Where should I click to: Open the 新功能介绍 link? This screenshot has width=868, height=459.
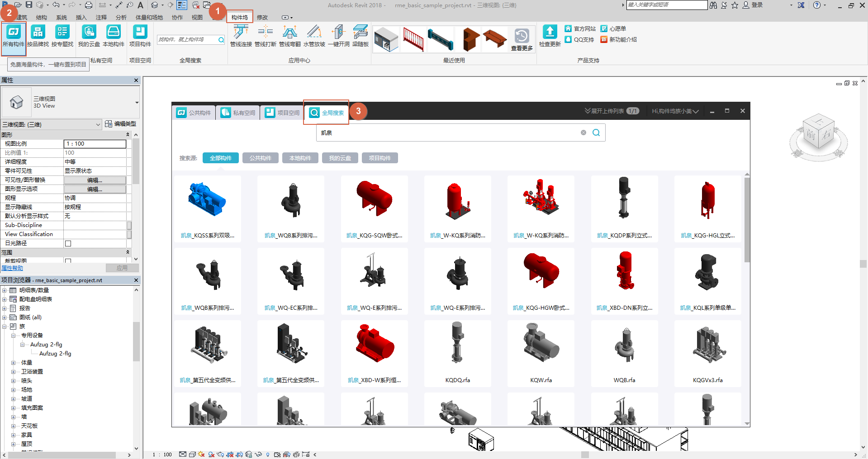[619, 39]
